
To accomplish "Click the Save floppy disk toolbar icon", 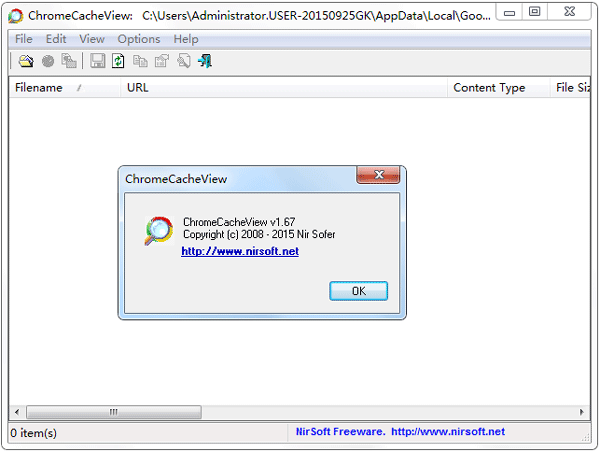I will [x=98, y=62].
